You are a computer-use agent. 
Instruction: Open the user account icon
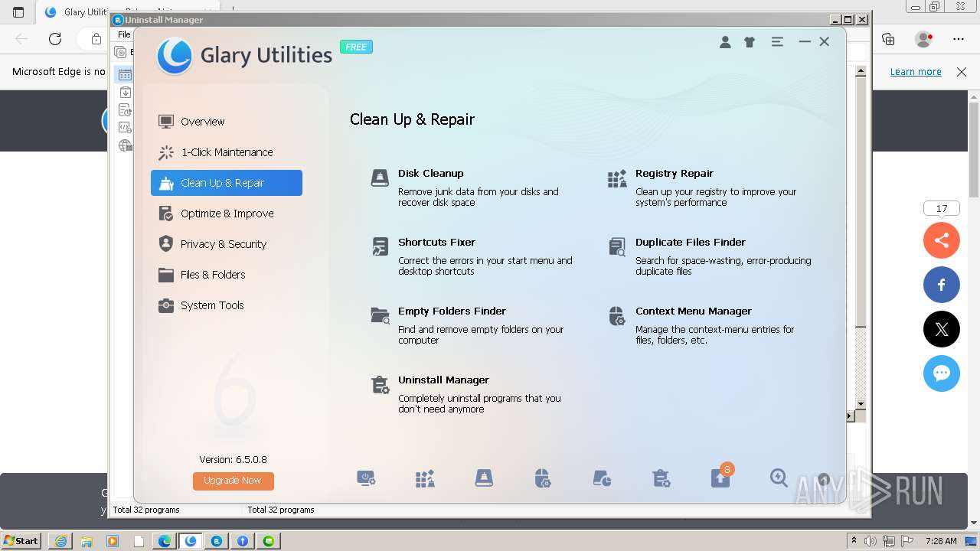725,42
